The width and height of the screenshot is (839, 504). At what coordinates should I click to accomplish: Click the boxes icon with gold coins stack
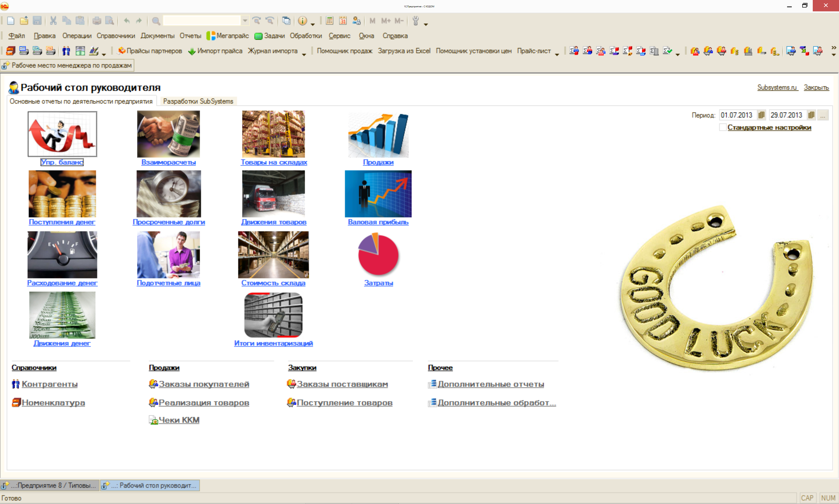tap(734, 51)
